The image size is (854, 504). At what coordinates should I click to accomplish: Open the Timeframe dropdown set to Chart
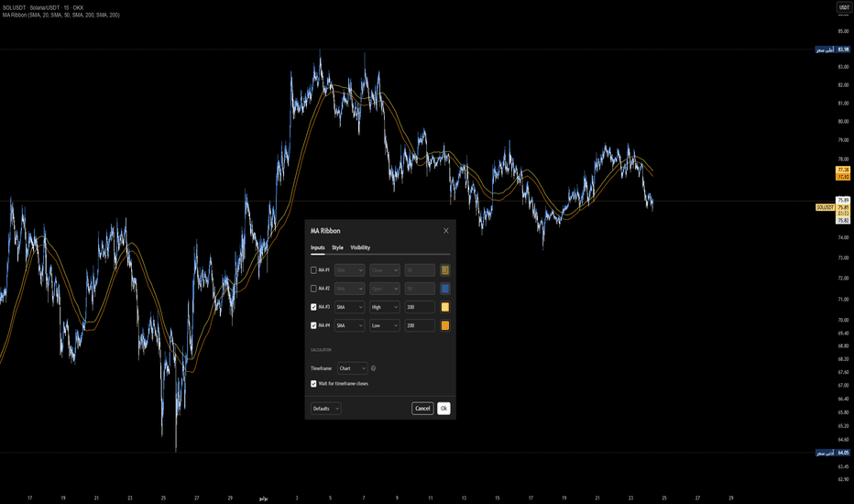[x=353, y=368]
